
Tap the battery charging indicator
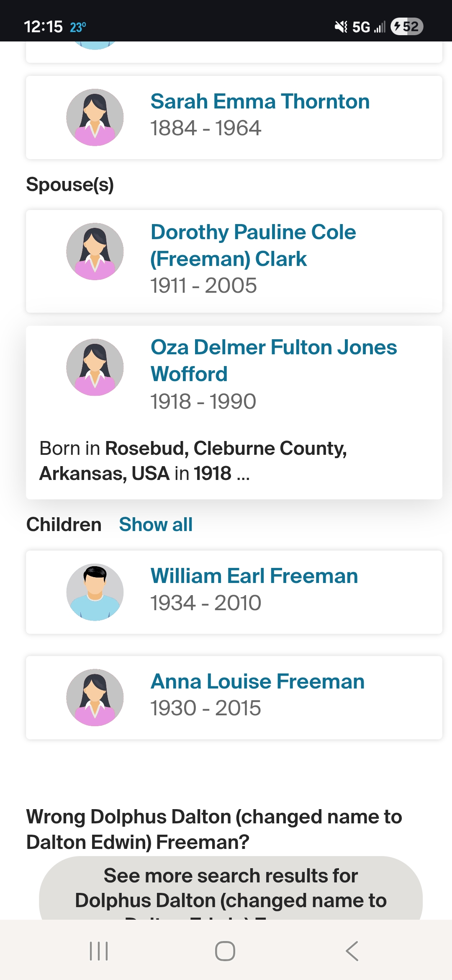pyautogui.click(x=406, y=27)
